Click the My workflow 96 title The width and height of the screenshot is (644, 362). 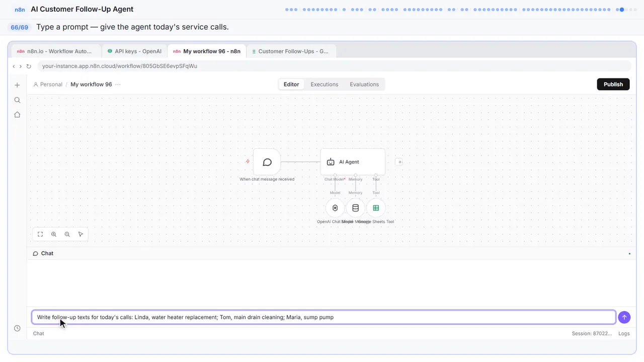pyautogui.click(x=91, y=84)
